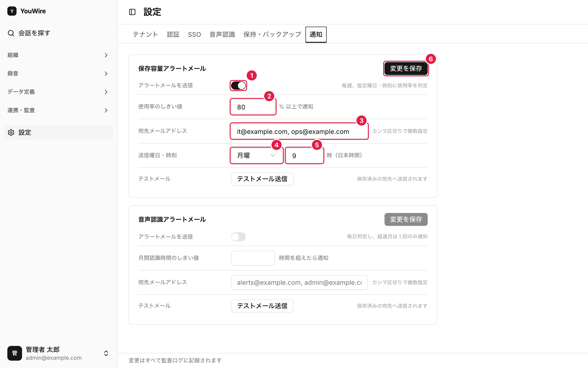Focus the send hour field showing 9
588x368 pixels.
point(304,155)
